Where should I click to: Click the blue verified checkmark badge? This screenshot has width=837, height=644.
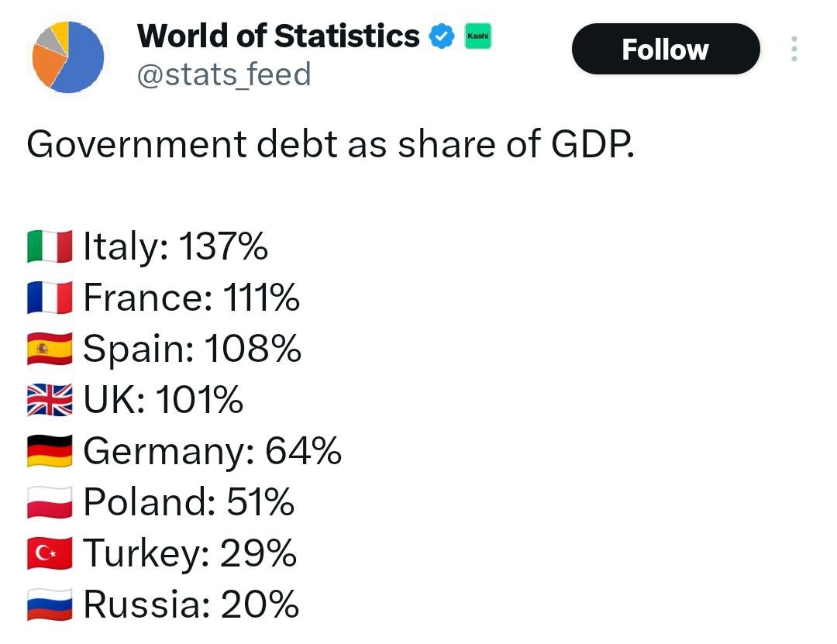442,36
